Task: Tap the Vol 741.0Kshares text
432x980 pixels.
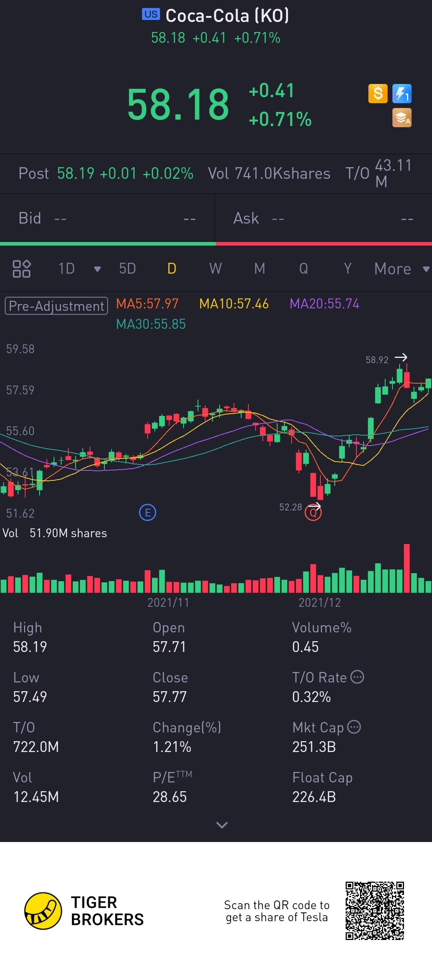Action: coord(269,174)
